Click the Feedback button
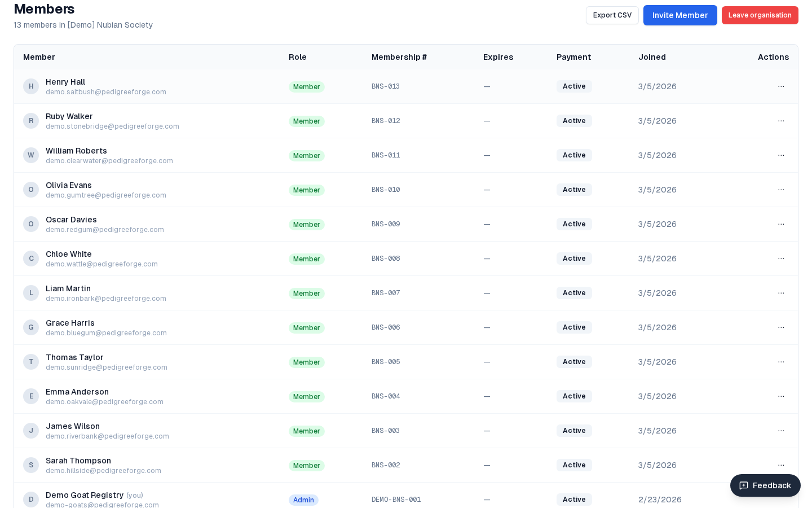 [765, 485]
